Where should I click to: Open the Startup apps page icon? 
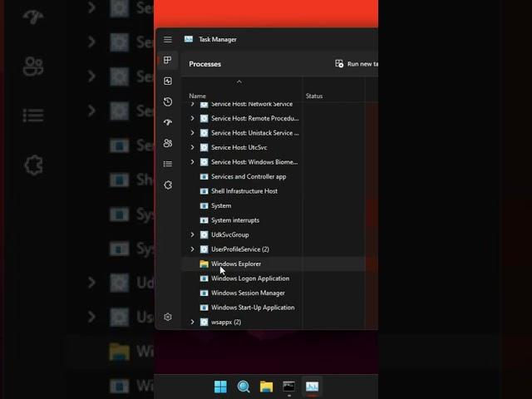168,122
